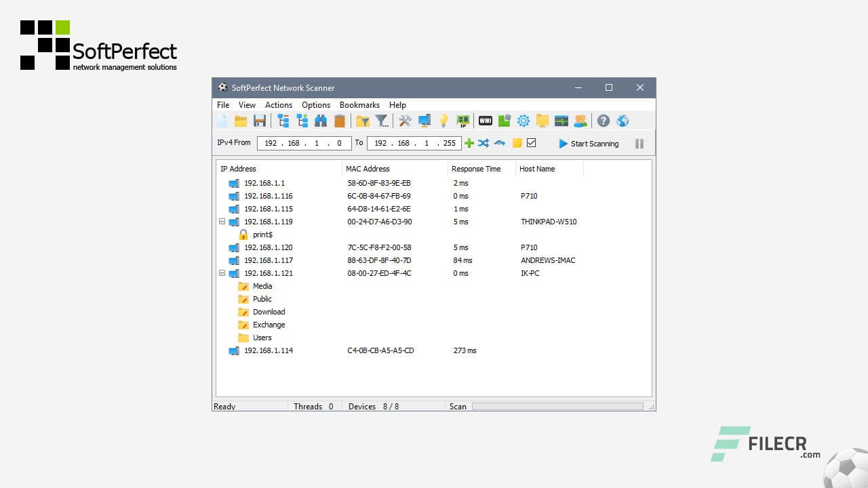The height and width of the screenshot is (488, 868).
Task: Click the remote network monitor icon
Action: (561, 121)
